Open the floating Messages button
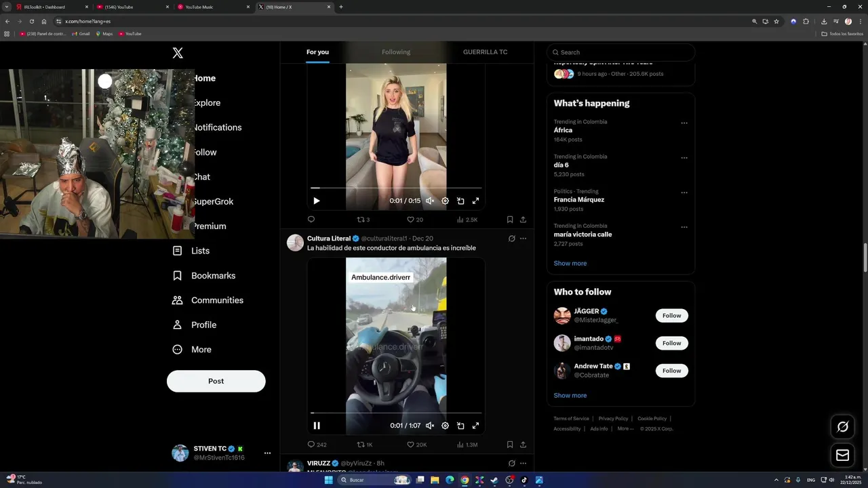The height and width of the screenshot is (488, 868). (x=843, y=455)
